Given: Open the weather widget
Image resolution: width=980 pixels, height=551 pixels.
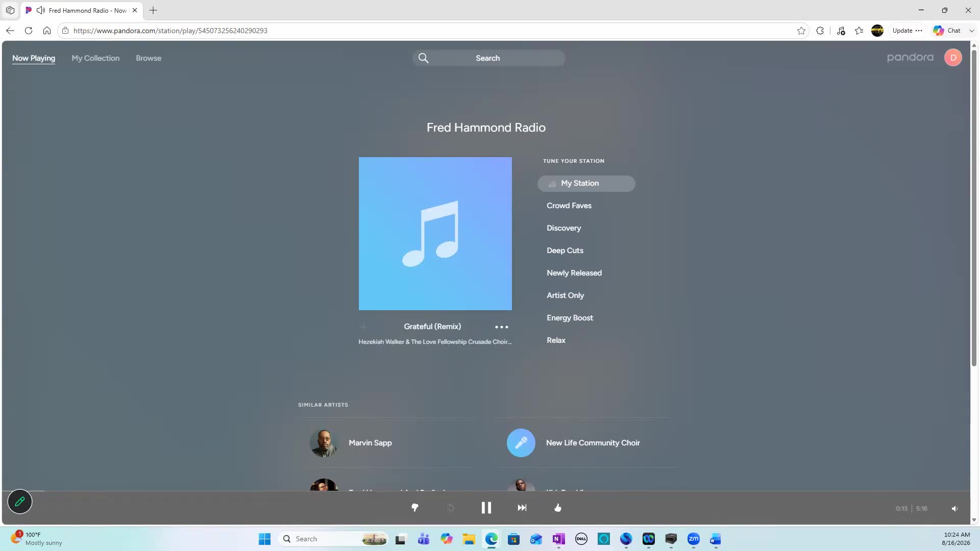Looking at the screenshot, I should (x=37, y=539).
